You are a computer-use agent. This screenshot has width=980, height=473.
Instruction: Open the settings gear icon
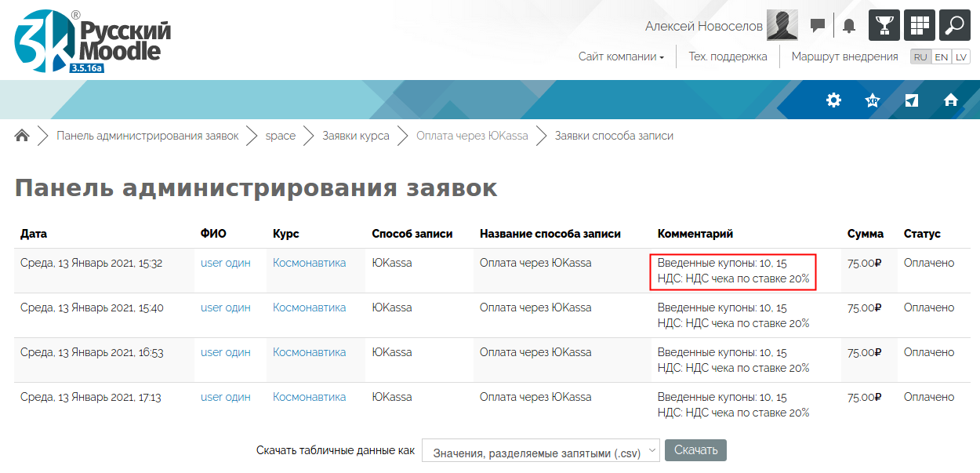point(833,100)
